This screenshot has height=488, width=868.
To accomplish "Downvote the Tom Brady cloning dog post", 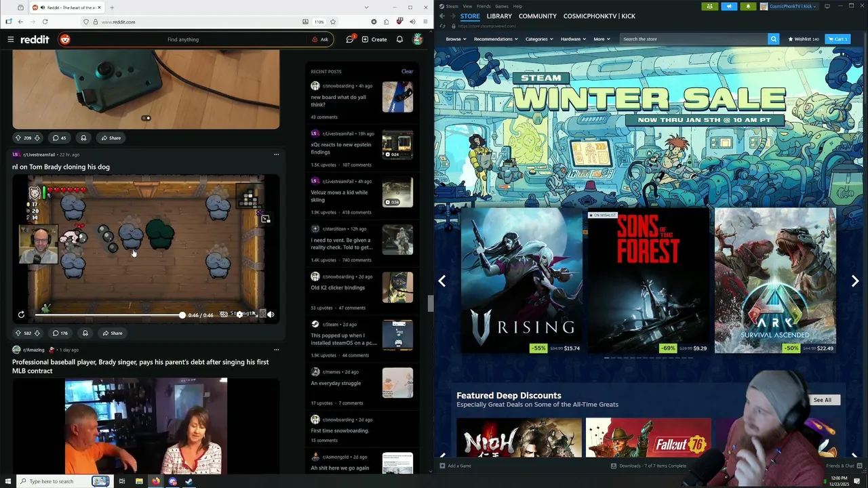I will click(x=37, y=333).
